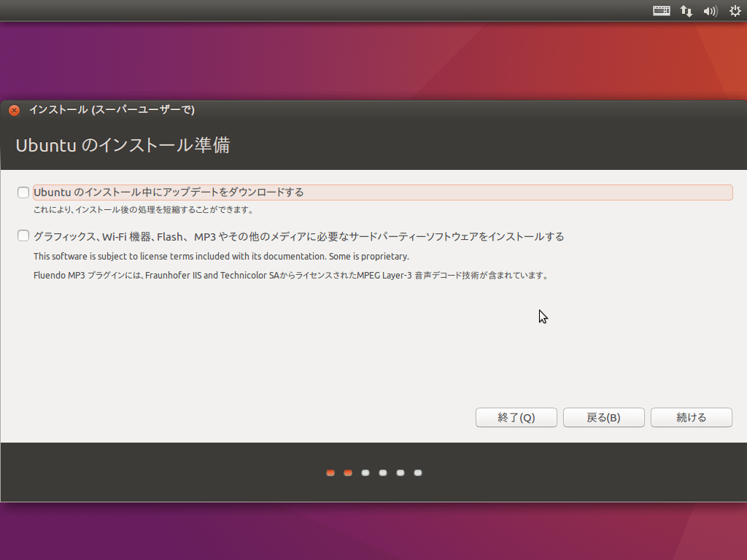The height and width of the screenshot is (560, 747).
Task: Click the 戻る (Back) button
Action: coord(603,417)
